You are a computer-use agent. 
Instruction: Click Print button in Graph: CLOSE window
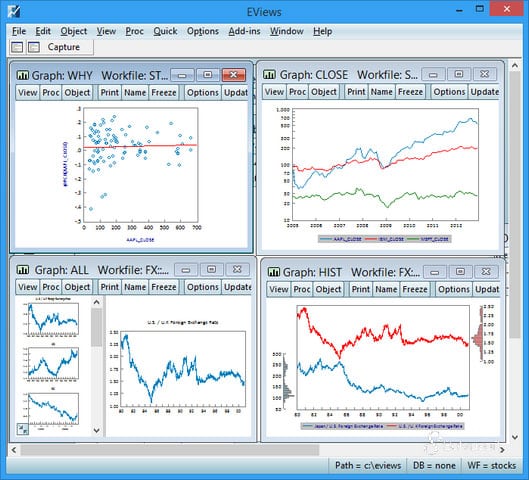coord(356,92)
